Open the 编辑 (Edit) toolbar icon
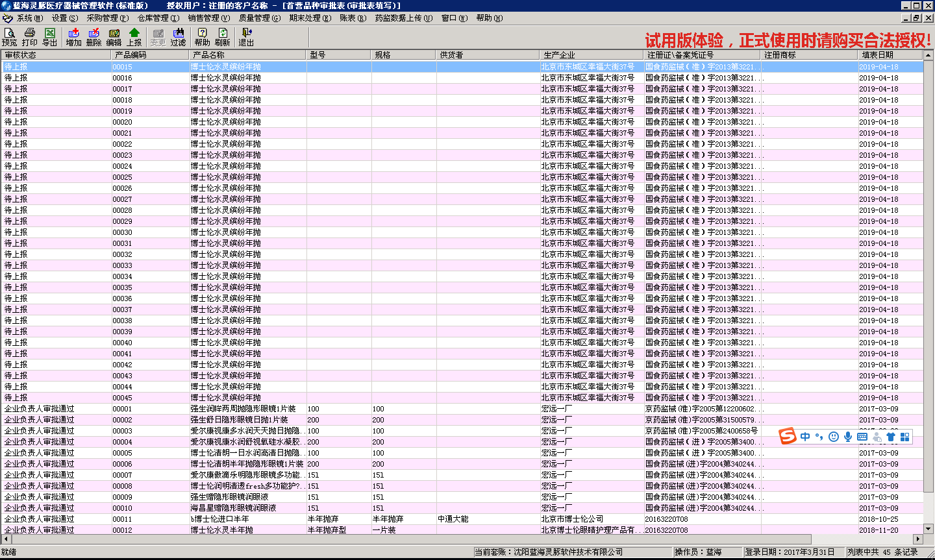This screenshot has width=935, height=560. tap(114, 37)
